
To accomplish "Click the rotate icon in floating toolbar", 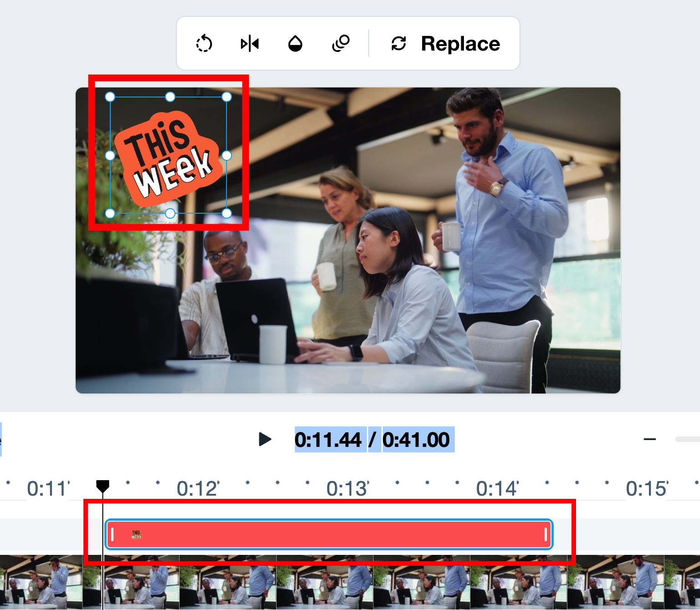I will [x=204, y=44].
